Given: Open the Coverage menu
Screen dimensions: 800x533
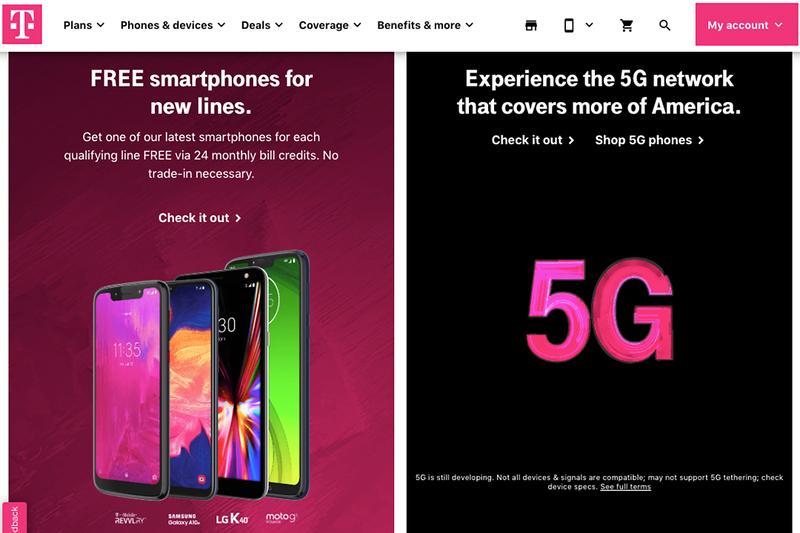Looking at the screenshot, I should [x=330, y=25].
